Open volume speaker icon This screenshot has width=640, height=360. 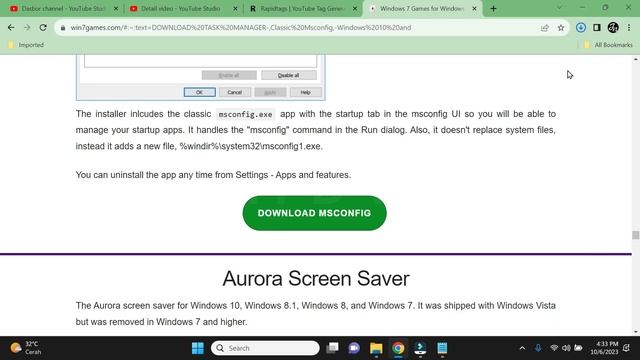566,348
